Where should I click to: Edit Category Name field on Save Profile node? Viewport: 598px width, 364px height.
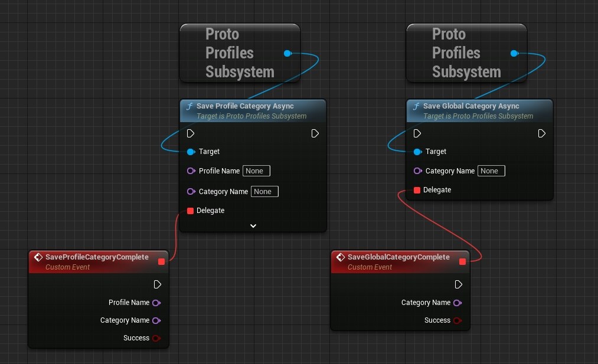tap(264, 192)
